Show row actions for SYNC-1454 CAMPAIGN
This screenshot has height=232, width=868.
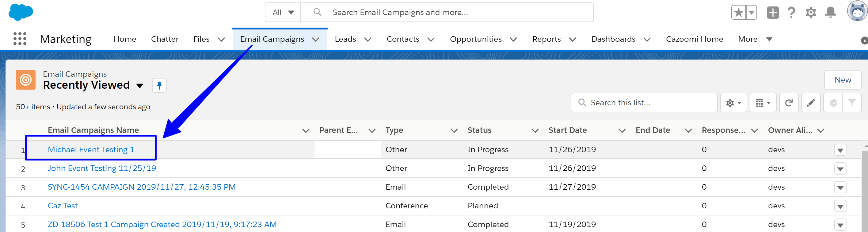[x=840, y=188]
